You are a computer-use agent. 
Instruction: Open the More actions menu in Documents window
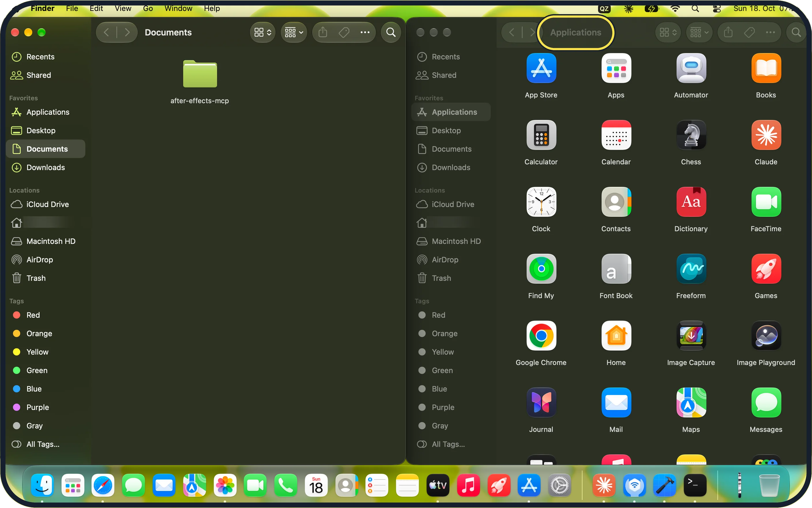tap(364, 32)
